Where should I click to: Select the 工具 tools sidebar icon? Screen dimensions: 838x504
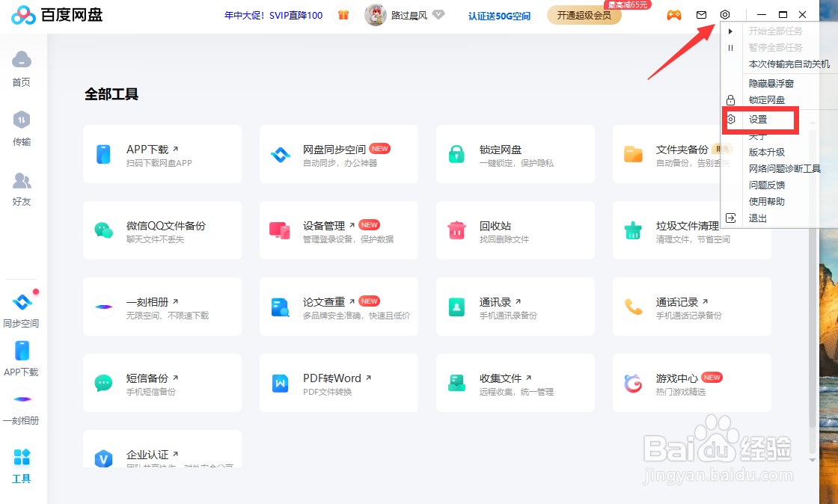(22, 466)
